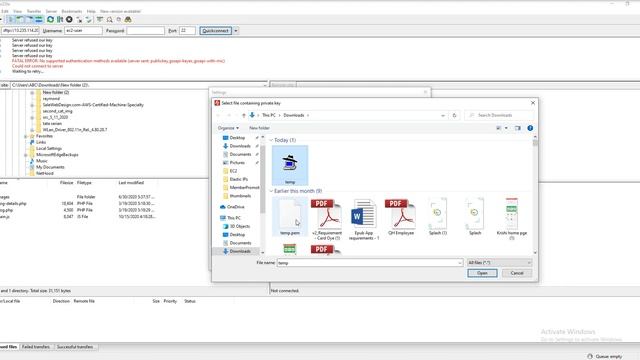Open the Quickconnect history dropdown arrow

(236, 31)
